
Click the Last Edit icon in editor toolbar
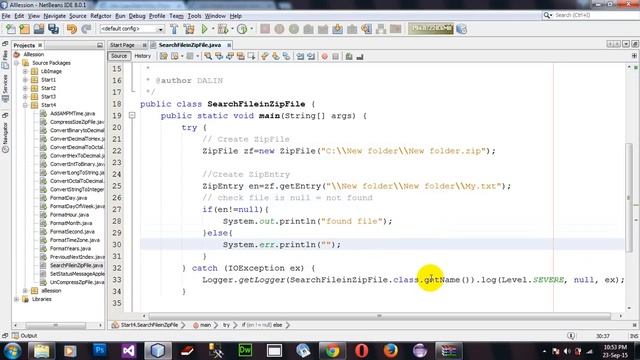(x=164, y=56)
